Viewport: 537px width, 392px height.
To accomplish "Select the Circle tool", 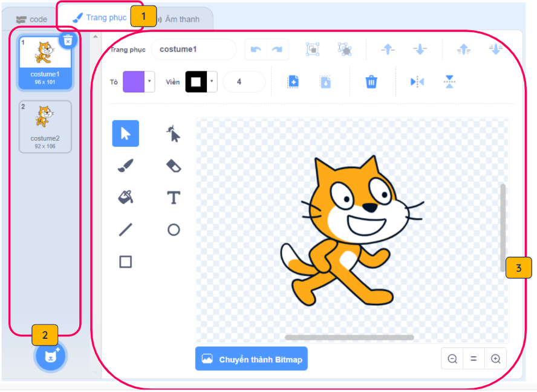I will click(174, 230).
